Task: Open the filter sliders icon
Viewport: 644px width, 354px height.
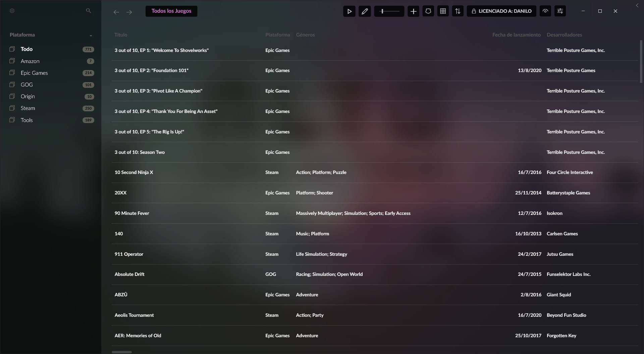Action: 560,11
